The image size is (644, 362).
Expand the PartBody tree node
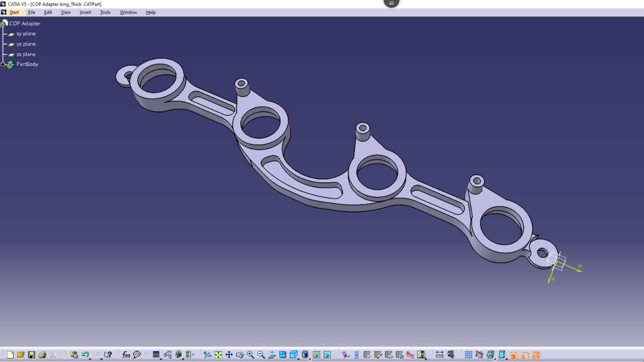pos(3,65)
